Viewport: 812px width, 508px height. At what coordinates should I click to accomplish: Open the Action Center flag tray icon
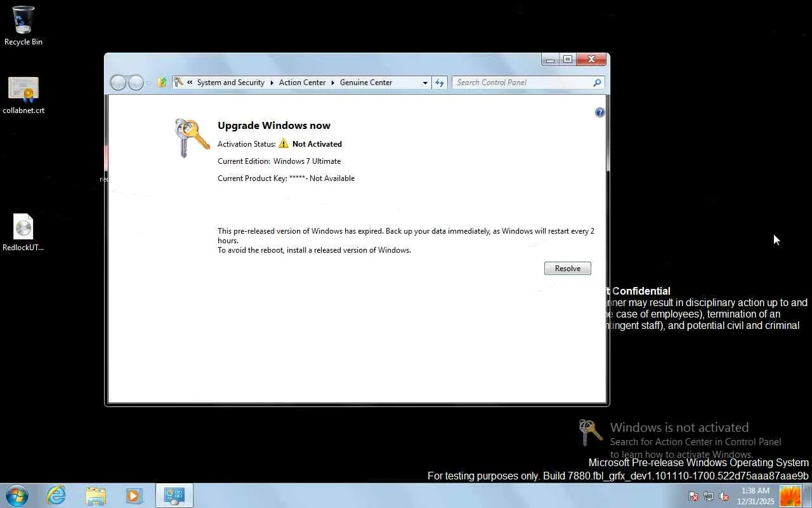tap(694, 496)
